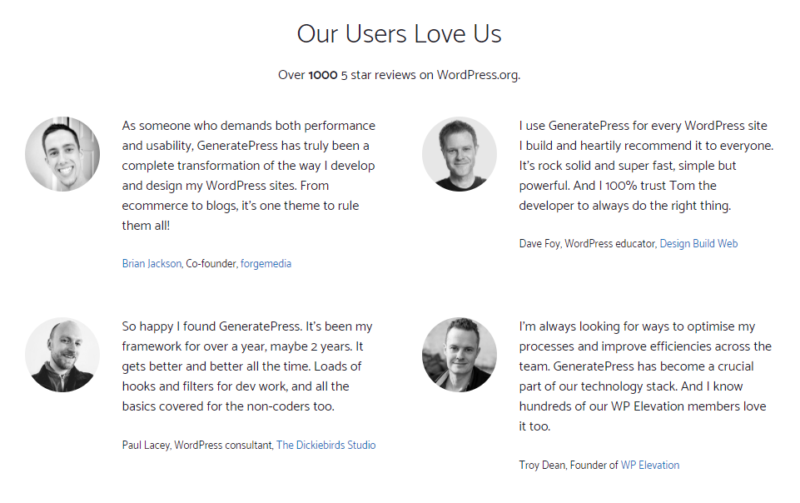Open the Brian Jackson author link
The width and height of the screenshot is (800, 503).
point(152,264)
